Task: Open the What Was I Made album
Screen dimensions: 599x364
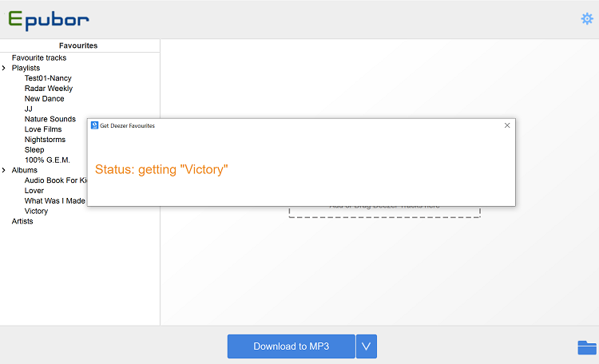Action: [54, 201]
